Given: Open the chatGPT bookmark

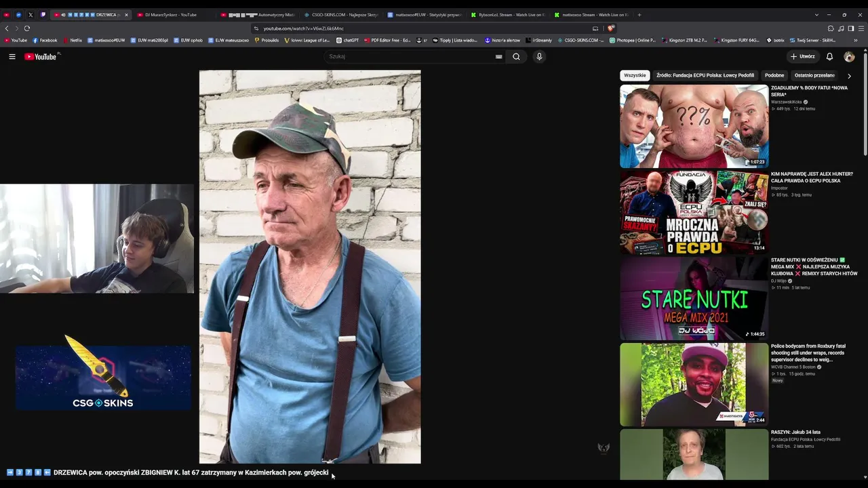Looking at the screenshot, I should tap(348, 41).
